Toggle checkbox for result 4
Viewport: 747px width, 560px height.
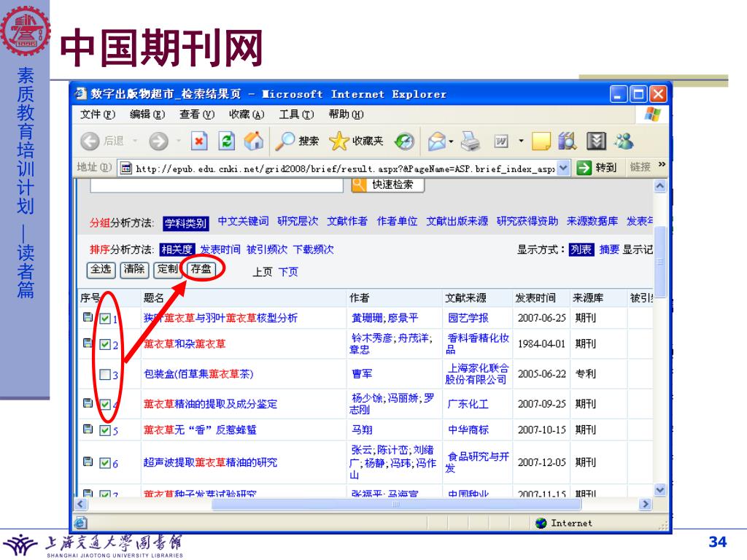(x=105, y=404)
